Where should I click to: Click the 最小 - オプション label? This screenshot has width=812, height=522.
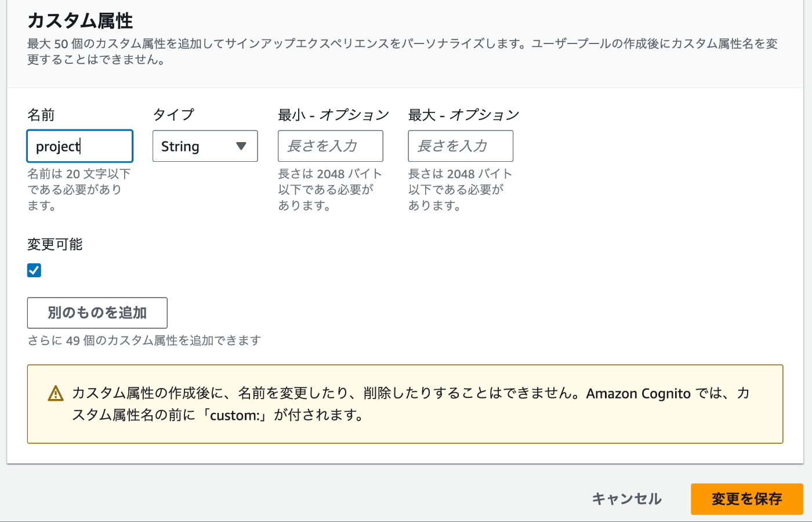333,115
